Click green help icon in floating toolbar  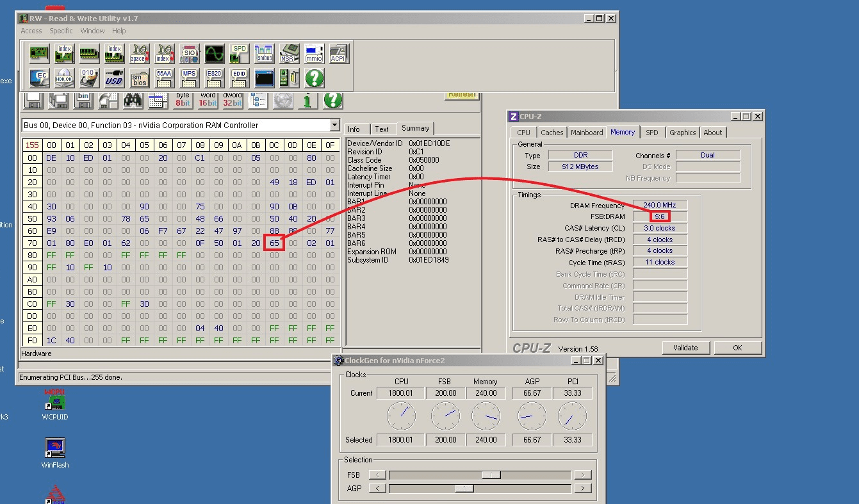pyautogui.click(x=314, y=78)
